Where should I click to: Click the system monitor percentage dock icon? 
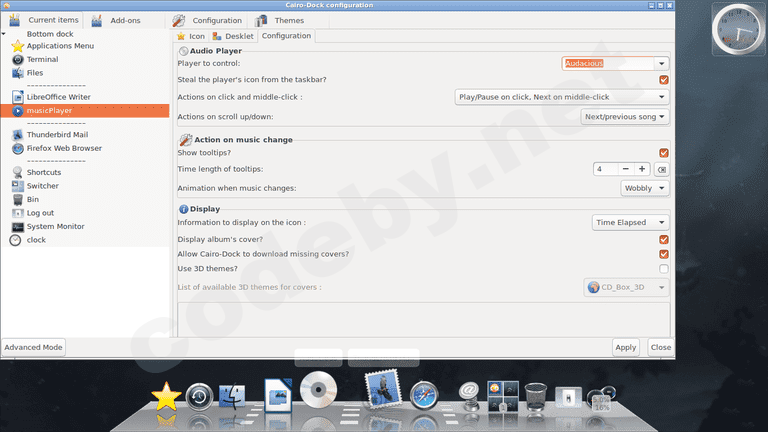coord(601,399)
